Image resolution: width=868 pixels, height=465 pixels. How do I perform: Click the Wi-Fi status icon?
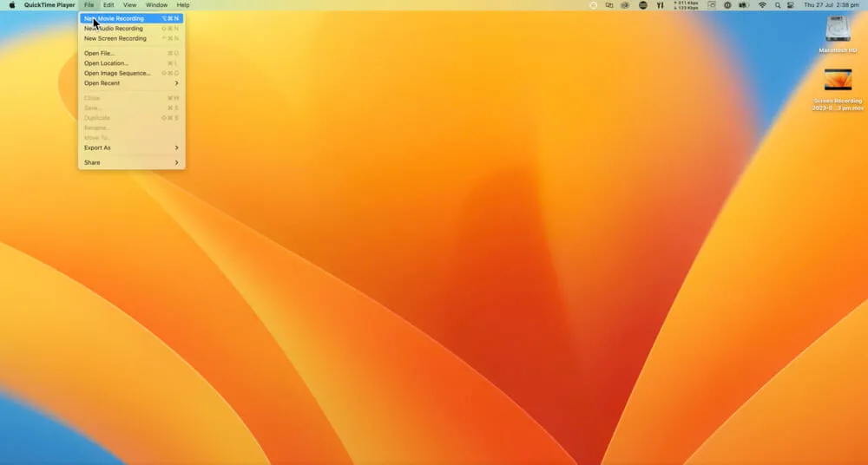762,5
